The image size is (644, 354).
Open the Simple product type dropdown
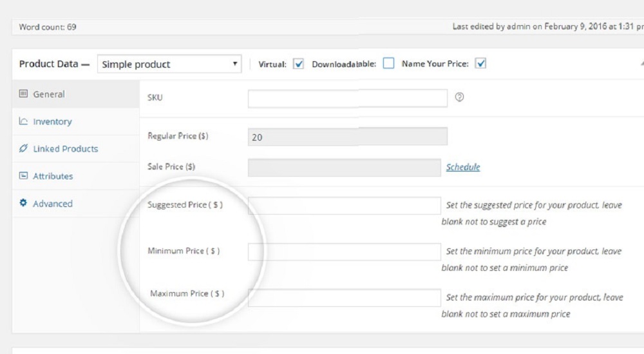pos(169,64)
